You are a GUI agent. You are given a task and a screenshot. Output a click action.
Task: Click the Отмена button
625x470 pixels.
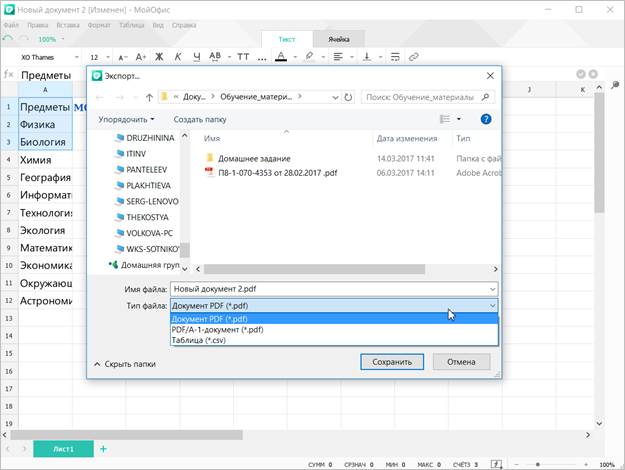click(461, 362)
